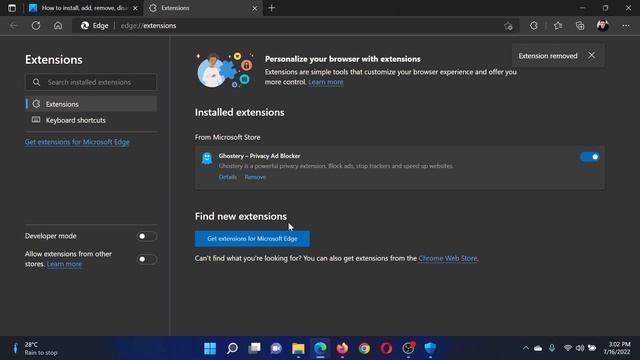Launch Firefox from taskbar
Image resolution: width=640 pixels, height=360 pixels.
(342, 348)
